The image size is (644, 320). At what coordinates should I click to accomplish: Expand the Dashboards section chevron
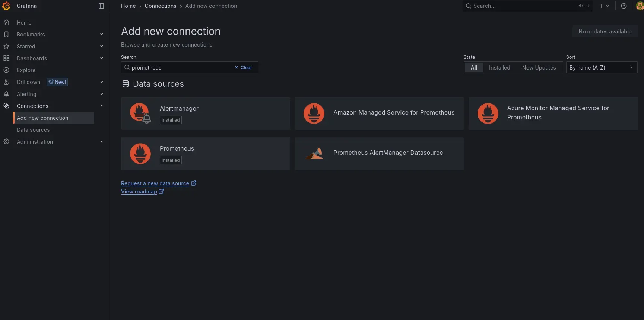[x=102, y=58]
